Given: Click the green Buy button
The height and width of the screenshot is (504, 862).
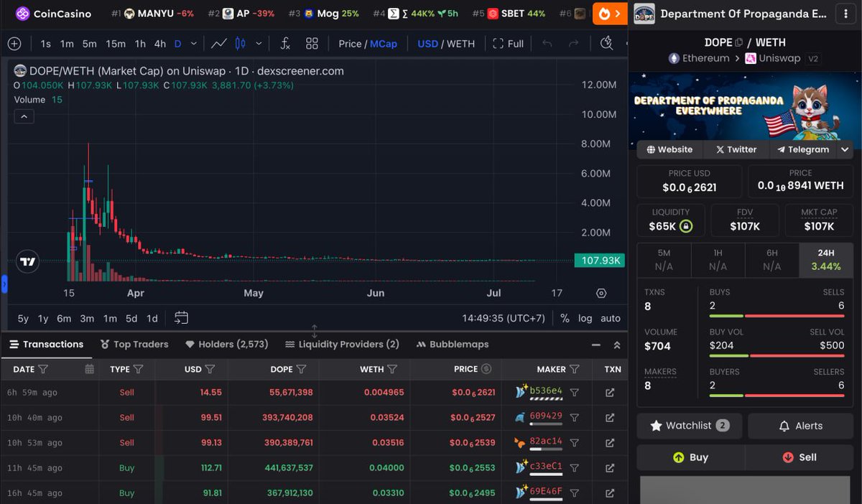Looking at the screenshot, I should coord(690,457).
